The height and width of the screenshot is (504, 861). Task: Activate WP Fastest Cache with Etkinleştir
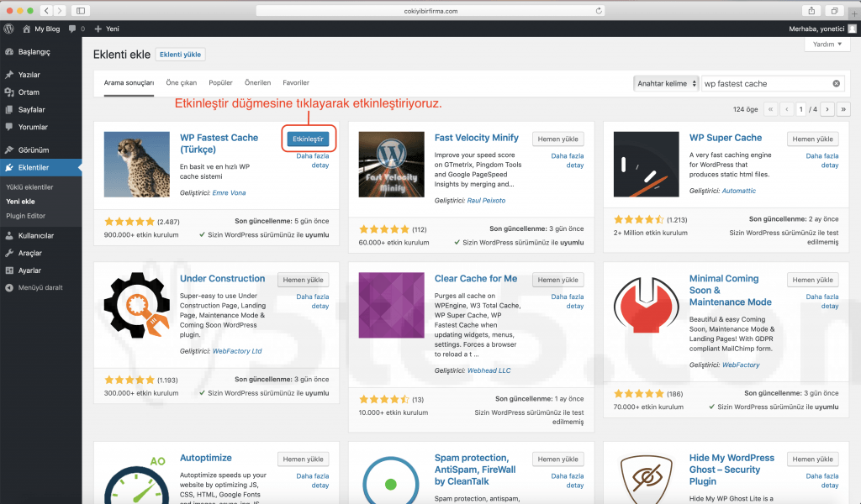coord(309,138)
